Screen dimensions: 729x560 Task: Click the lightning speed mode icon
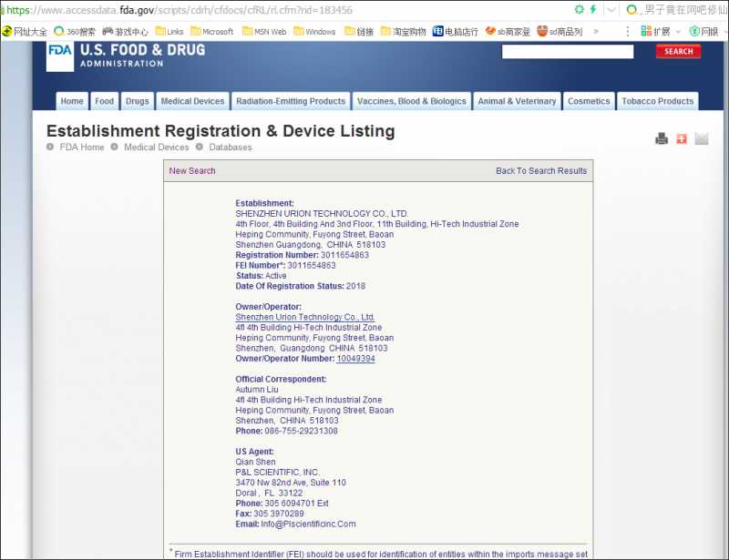(593, 9)
